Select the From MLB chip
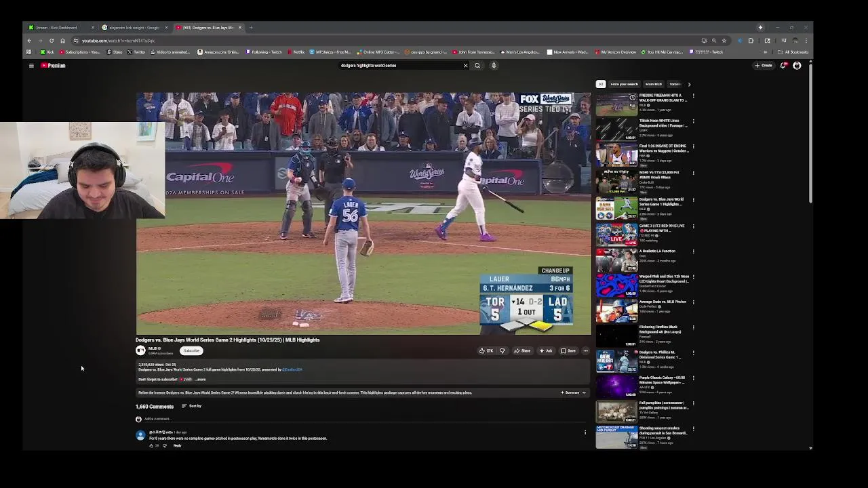 click(653, 84)
